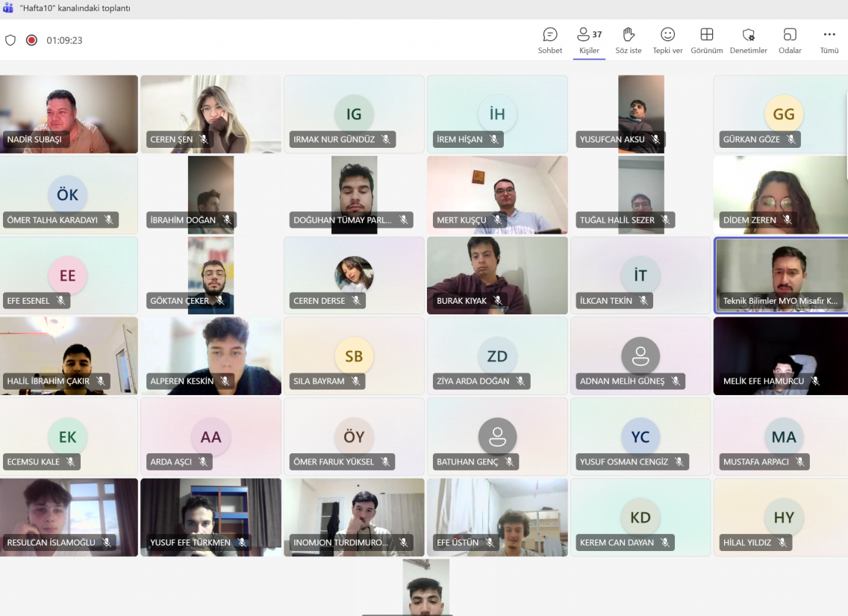Select Nadir Subaşı video tile
Screen dimensions: 848x616
(x=69, y=113)
